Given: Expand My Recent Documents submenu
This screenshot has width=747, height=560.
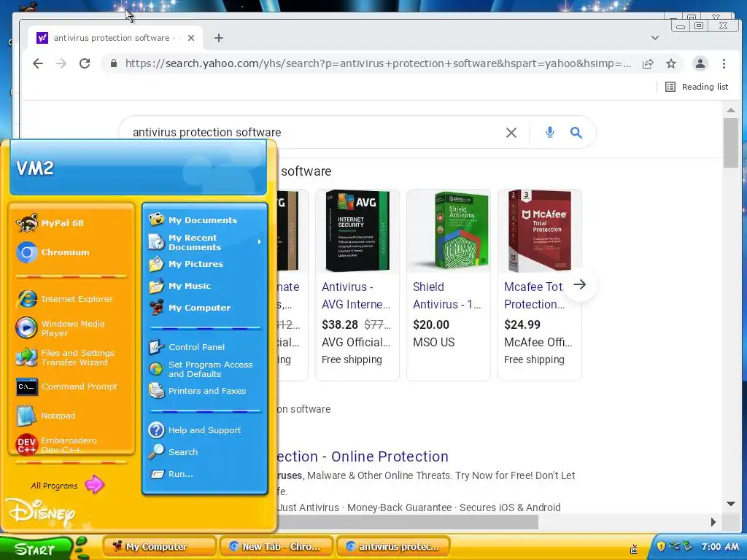Looking at the screenshot, I should (205, 242).
